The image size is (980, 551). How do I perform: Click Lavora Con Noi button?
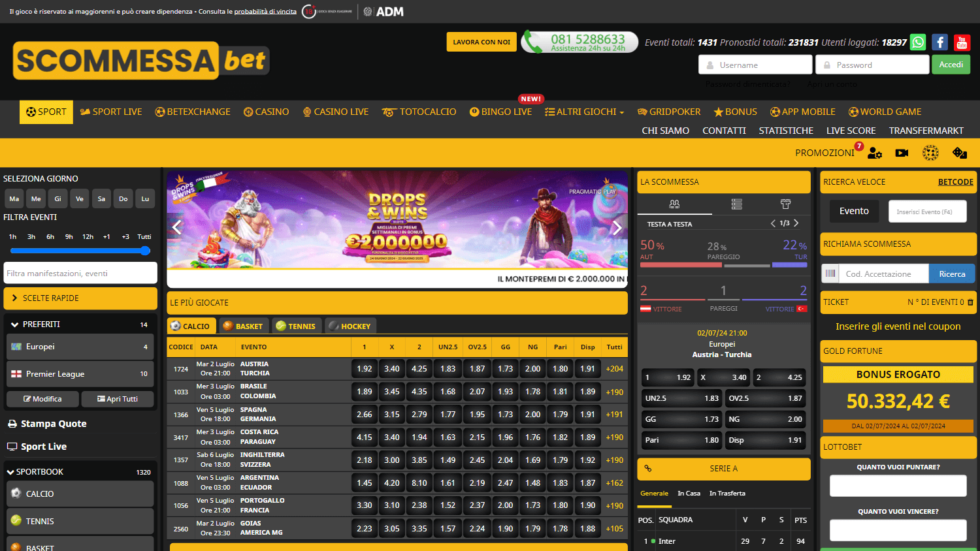482,42
